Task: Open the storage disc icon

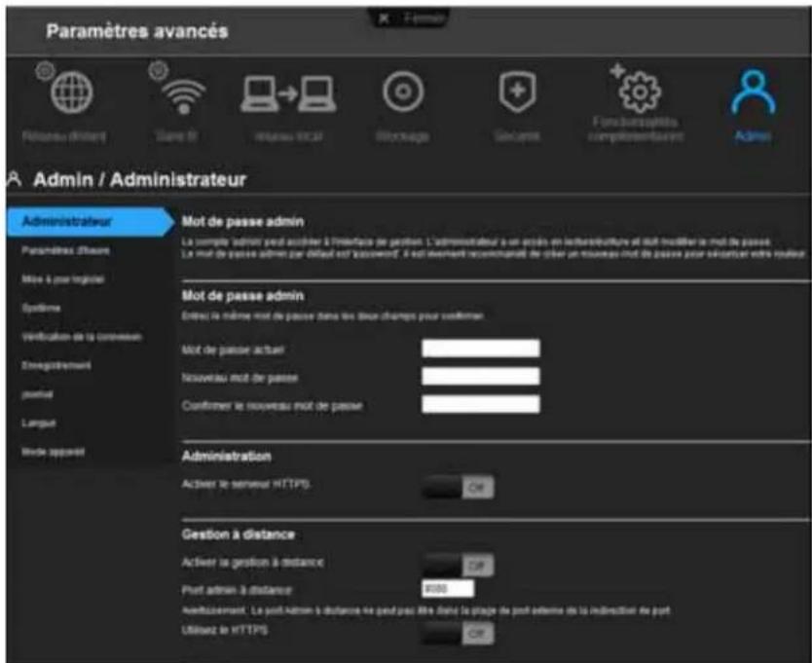Action: click(x=403, y=92)
